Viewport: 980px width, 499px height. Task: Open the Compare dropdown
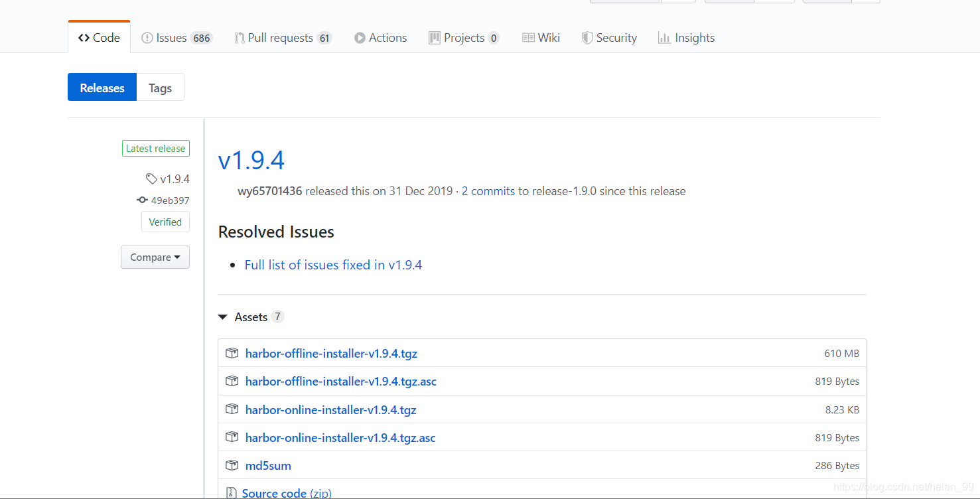[155, 257]
